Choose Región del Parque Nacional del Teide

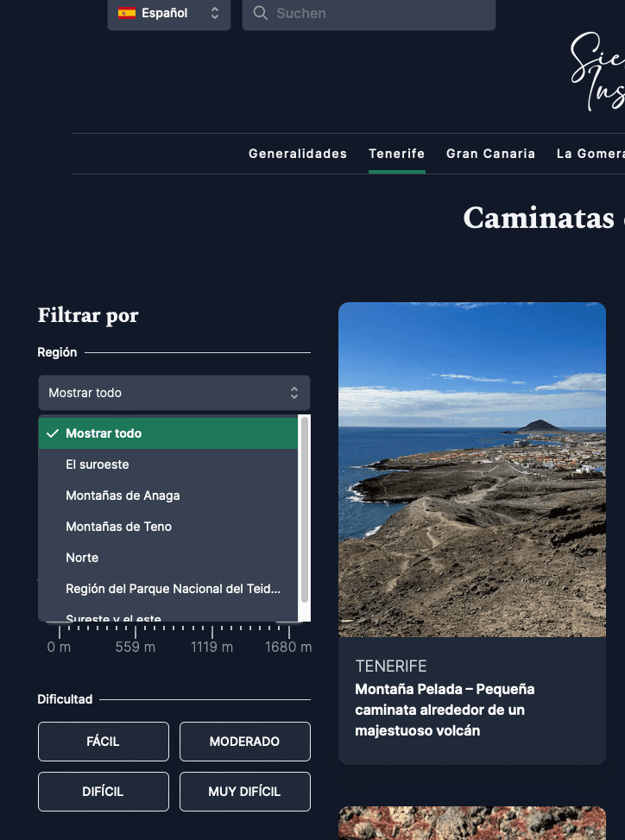pos(173,589)
